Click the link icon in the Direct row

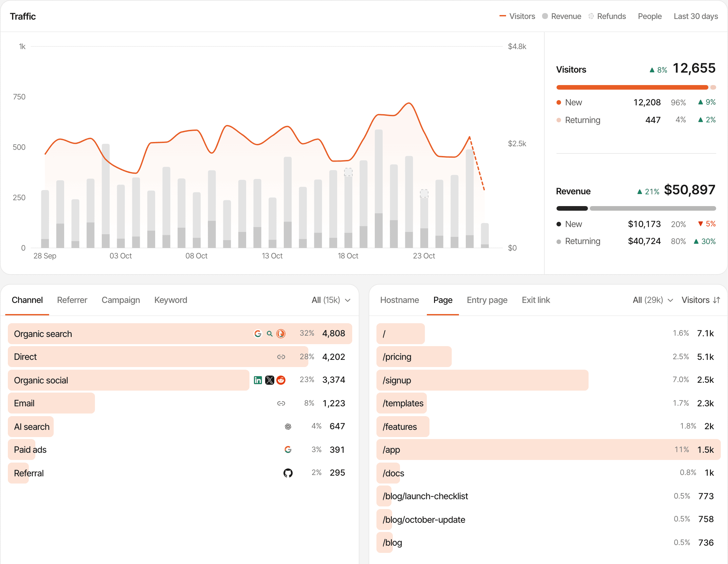point(281,357)
